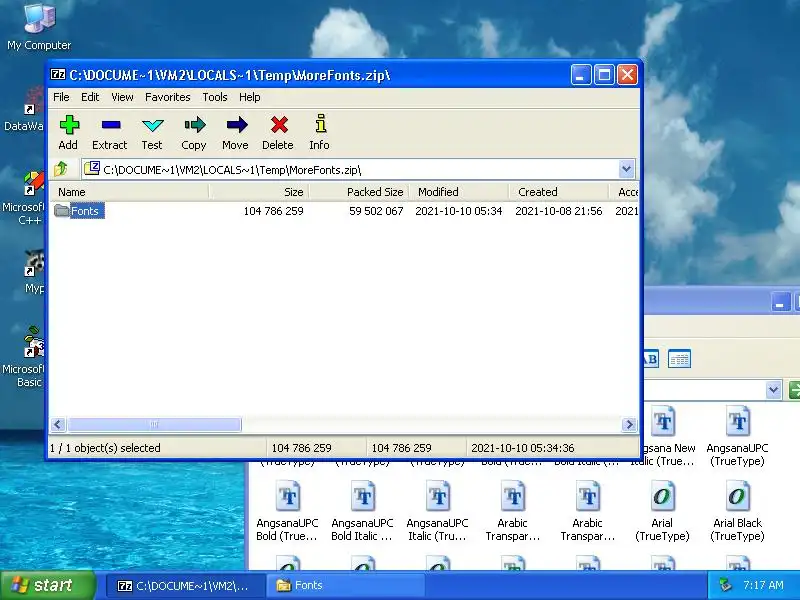This screenshot has width=800, height=600.
Task: Click the Arial Black (TrueType) font icon
Action: 737,510
